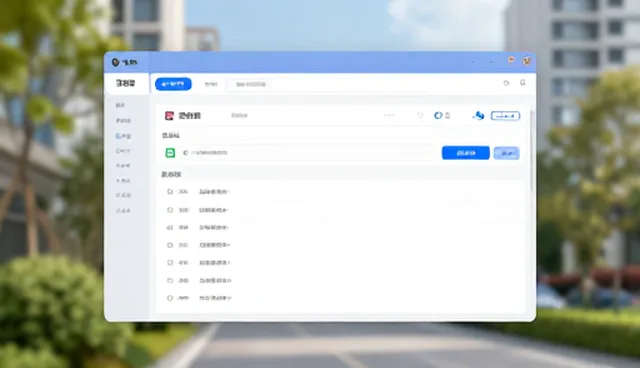
Task: Tick the circle checkbox on the first list row
Action: (x=170, y=191)
